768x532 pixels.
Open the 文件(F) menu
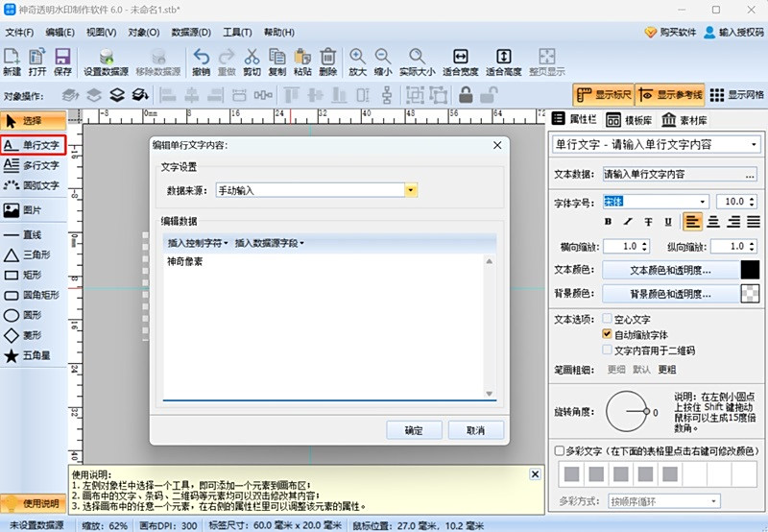pos(19,33)
